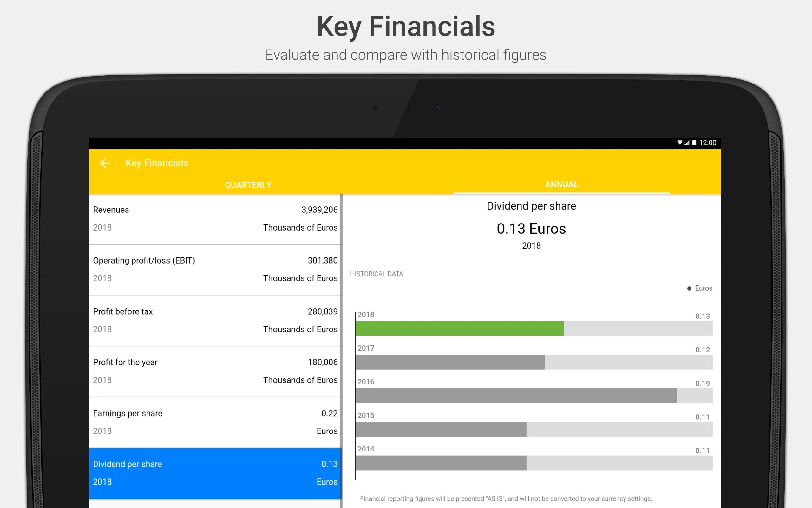Click the Key Financials toolbar title

click(x=157, y=163)
